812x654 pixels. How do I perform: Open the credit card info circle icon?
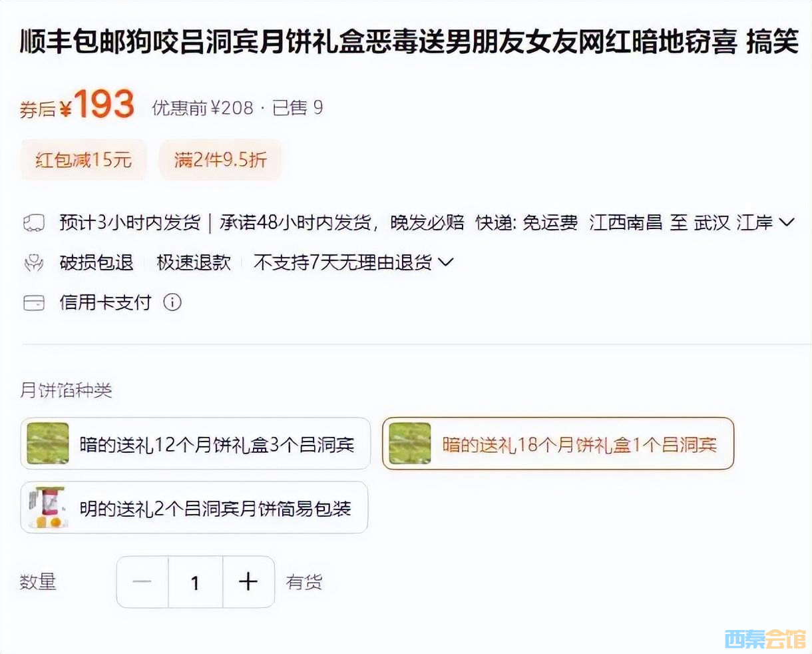click(x=172, y=302)
